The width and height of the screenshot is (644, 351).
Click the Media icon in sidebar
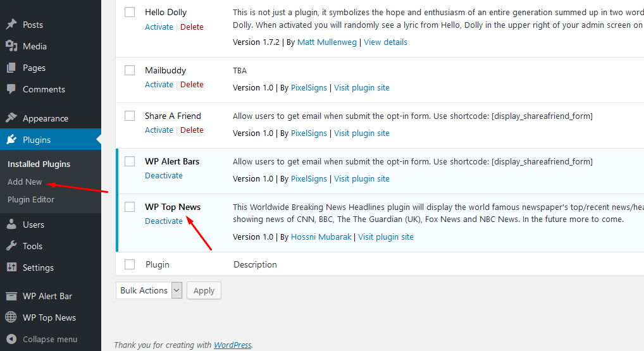(x=11, y=46)
